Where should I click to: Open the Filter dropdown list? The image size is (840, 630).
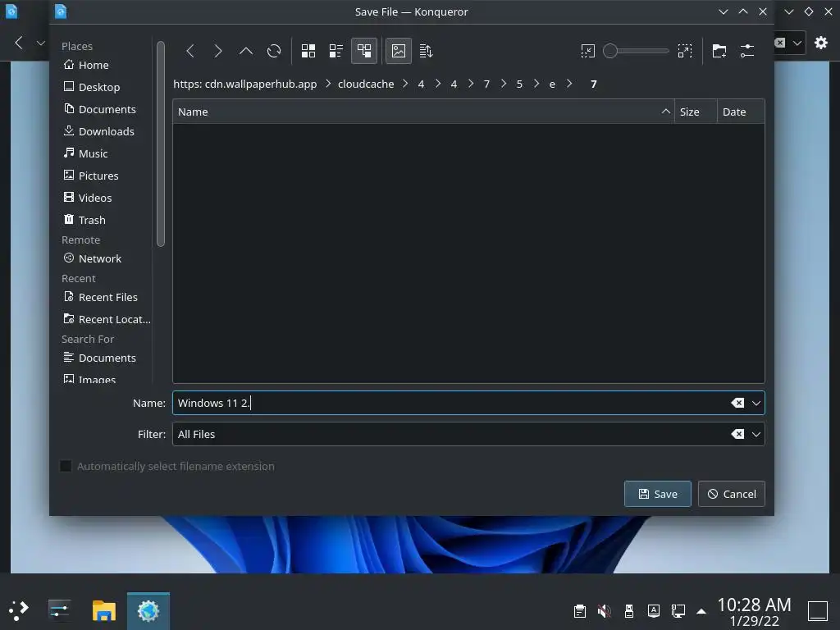tap(756, 434)
